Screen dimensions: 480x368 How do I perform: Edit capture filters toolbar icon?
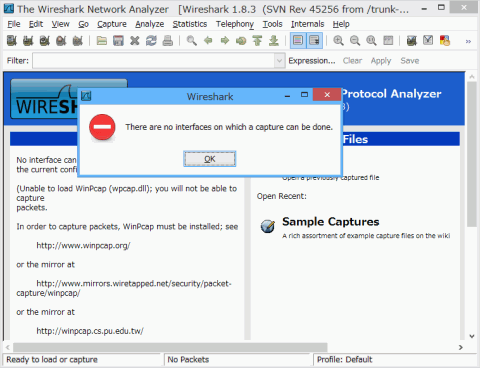tap(412, 41)
